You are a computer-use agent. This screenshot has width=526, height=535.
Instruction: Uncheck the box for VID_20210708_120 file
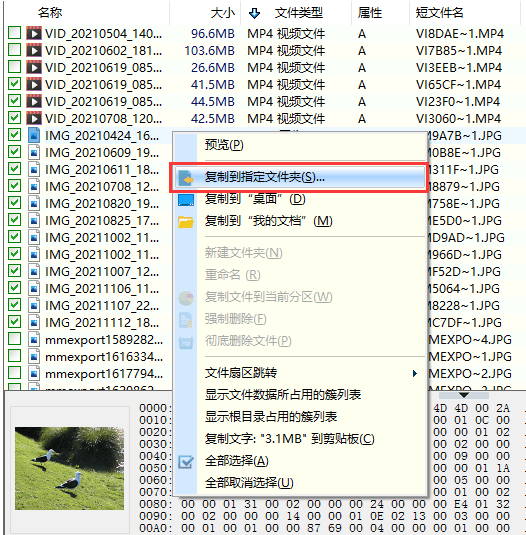[15, 118]
